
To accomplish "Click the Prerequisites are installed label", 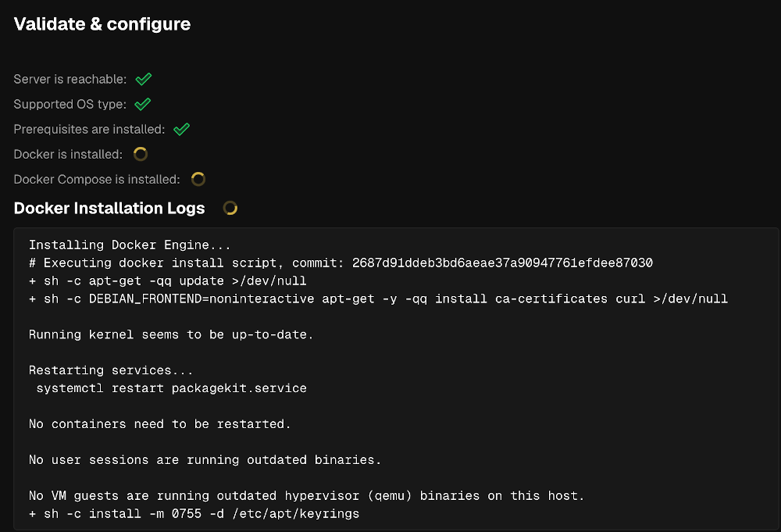I will tap(89, 130).
